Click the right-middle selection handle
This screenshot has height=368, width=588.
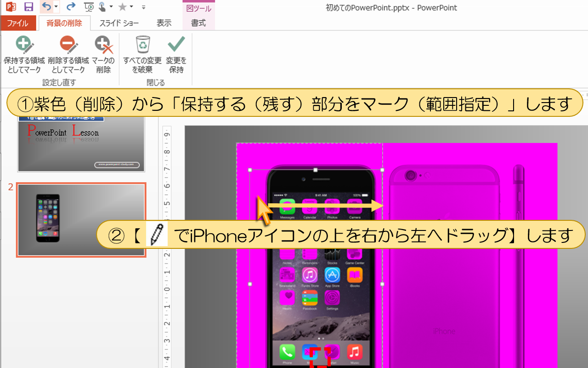(383, 284)
